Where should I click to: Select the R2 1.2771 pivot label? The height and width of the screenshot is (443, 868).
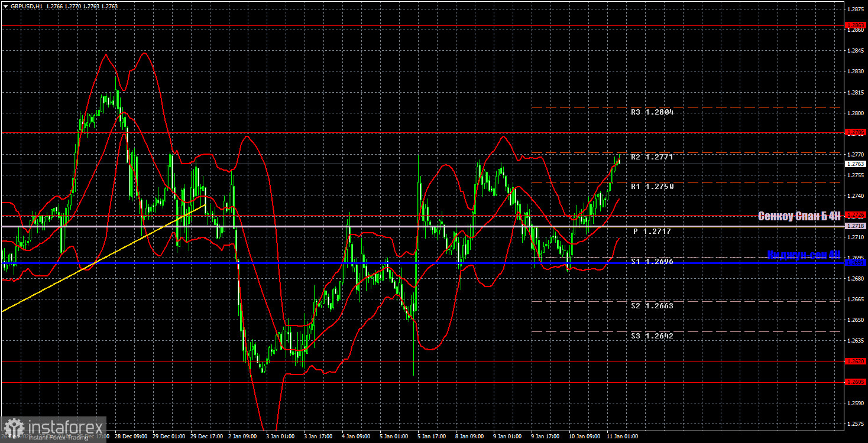tap(652, 157)
